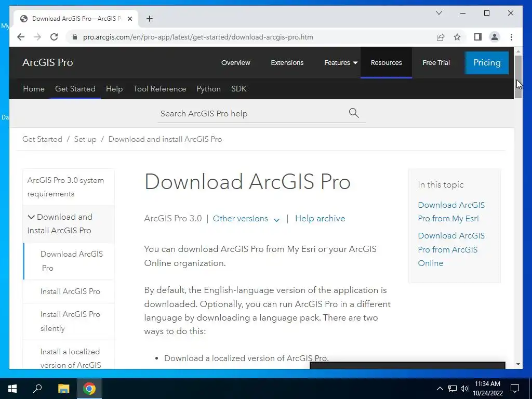Open the Help archive link
The image size is (532, 399).
(x=320, y=219)
